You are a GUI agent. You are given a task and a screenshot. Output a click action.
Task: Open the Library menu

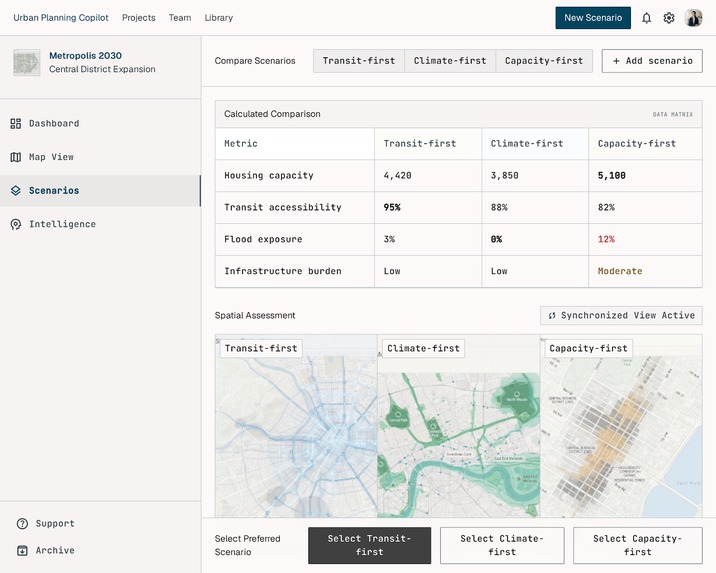pyautogui.click(x=219, y=18)
